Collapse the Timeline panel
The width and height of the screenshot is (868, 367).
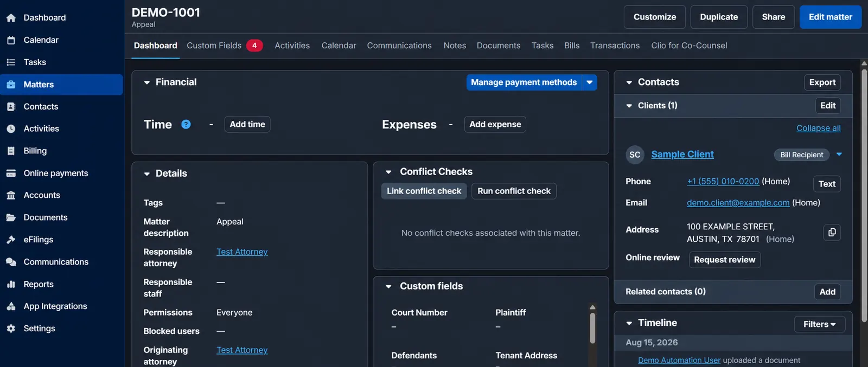click(x=629, y=323)
